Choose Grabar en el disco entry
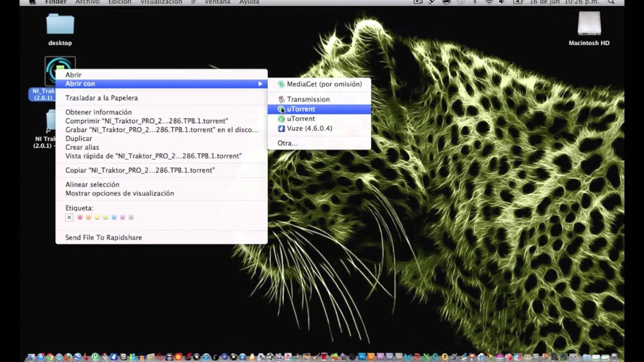The image size is (644, 362). (x=161, y=130)
